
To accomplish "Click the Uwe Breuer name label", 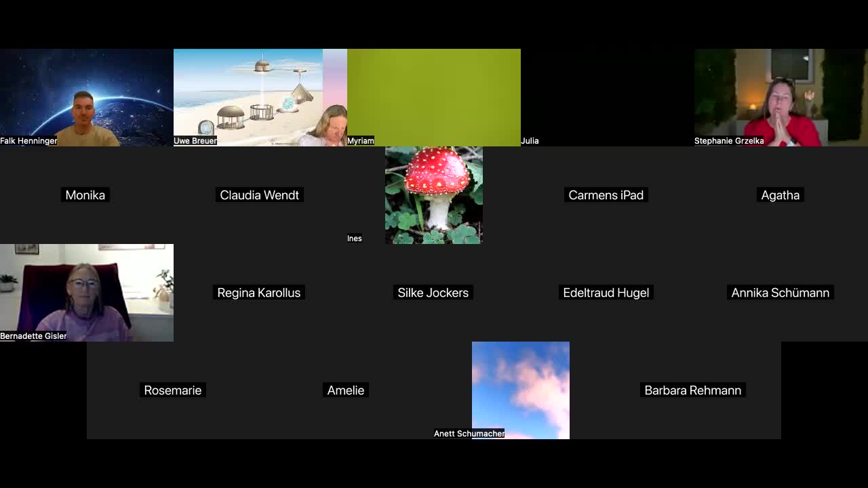I will tap(195, 141).
